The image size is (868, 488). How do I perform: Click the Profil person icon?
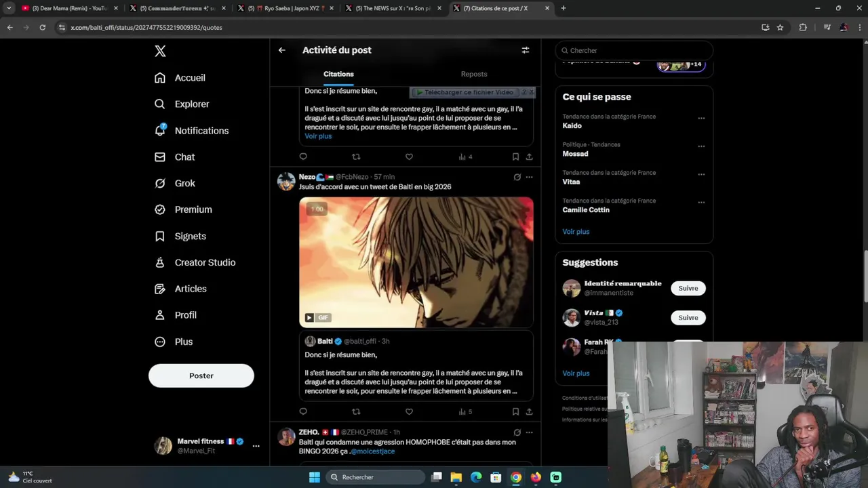coord(160,315)
